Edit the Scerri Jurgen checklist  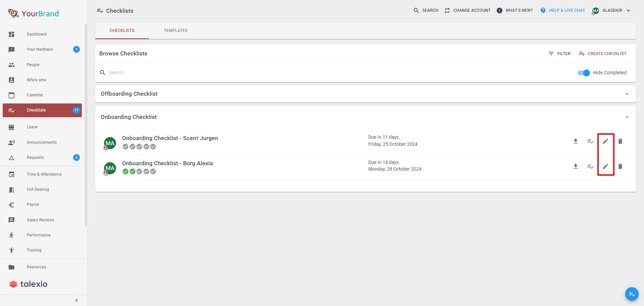click(605, 141)
